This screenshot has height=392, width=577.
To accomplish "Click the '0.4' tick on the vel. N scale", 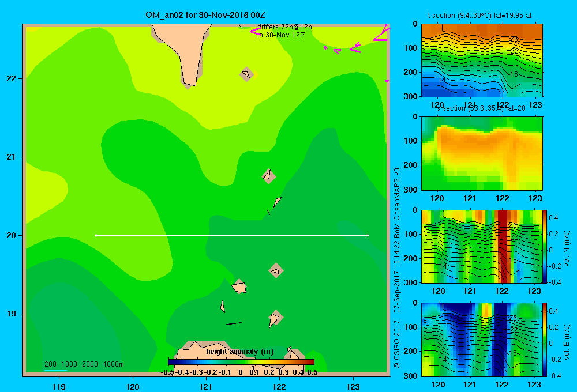I will pyautogui.click(x=553, y=218).
